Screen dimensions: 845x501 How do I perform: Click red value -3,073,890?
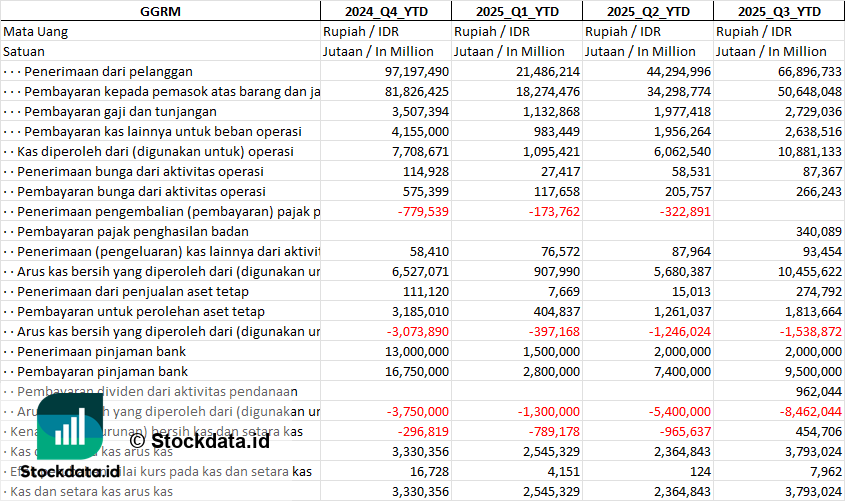[x=418, y=331]
